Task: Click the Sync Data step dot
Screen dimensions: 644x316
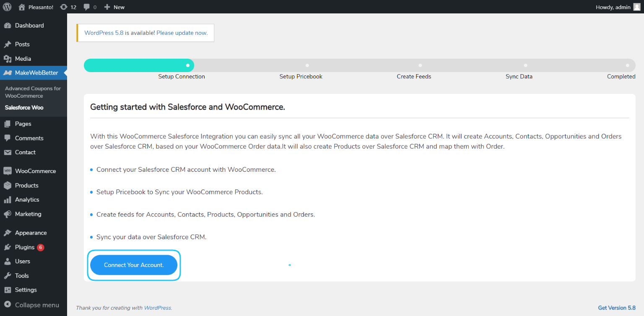Action: coord(525,65)
